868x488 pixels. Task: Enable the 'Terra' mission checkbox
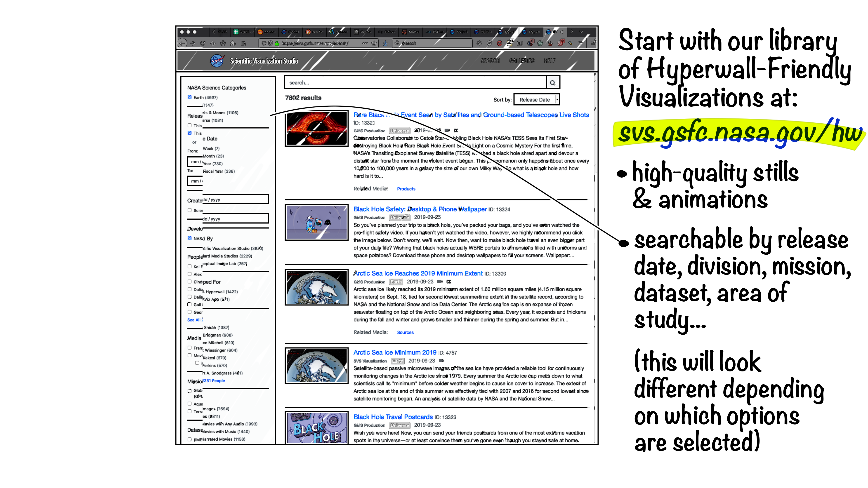pos(189,411)
